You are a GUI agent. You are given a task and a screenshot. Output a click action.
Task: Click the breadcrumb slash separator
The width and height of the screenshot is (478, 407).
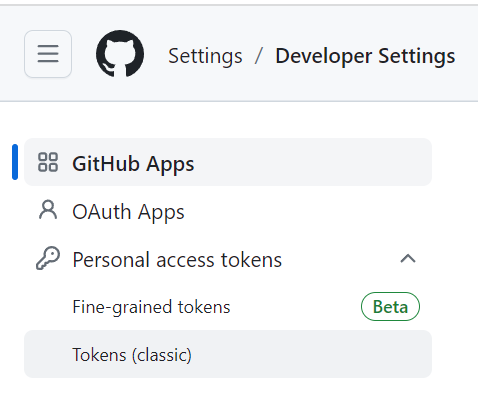(x=259, y=55)
